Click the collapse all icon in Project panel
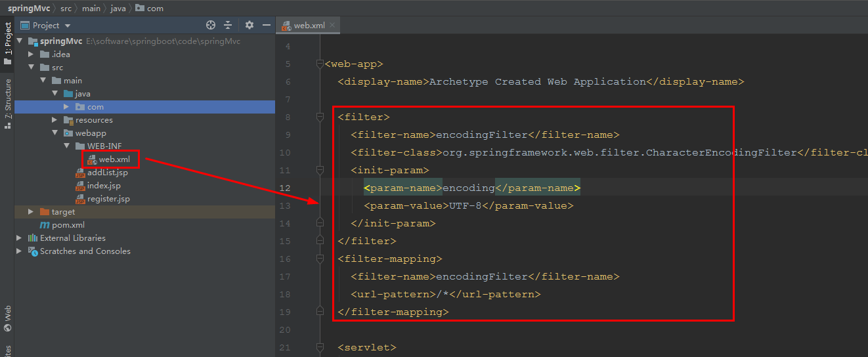 (228, 26)
